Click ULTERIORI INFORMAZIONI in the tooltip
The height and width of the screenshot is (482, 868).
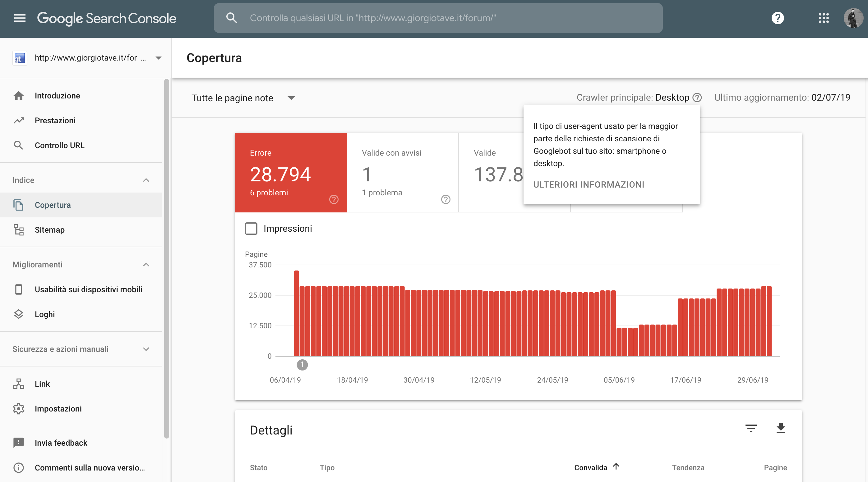point(589,184)
